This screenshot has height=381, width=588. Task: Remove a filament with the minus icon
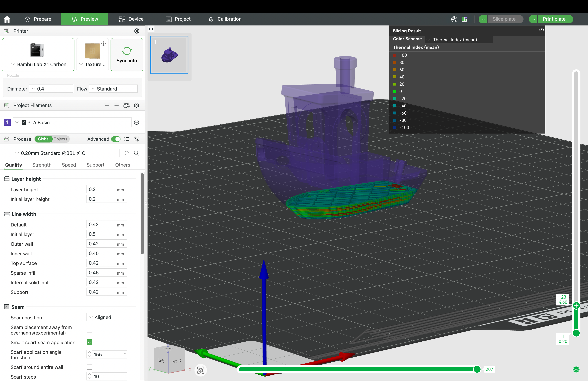116,105
